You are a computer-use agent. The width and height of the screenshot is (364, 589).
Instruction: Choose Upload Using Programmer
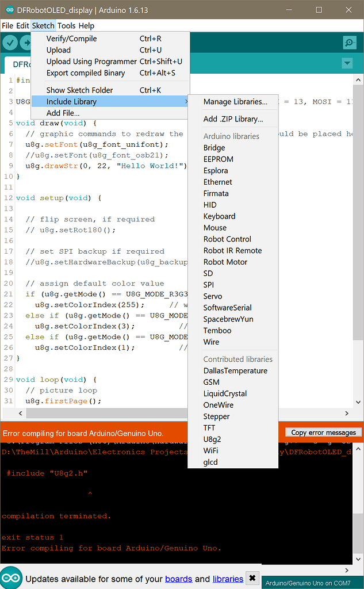[x=110, y=62]
